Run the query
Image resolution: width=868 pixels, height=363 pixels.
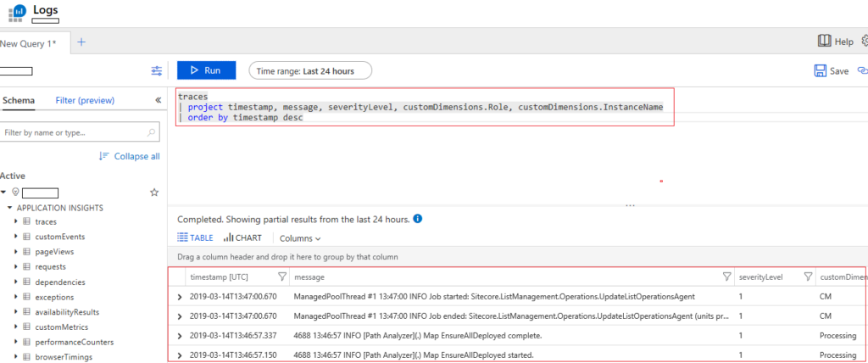[x=207, y=70]
